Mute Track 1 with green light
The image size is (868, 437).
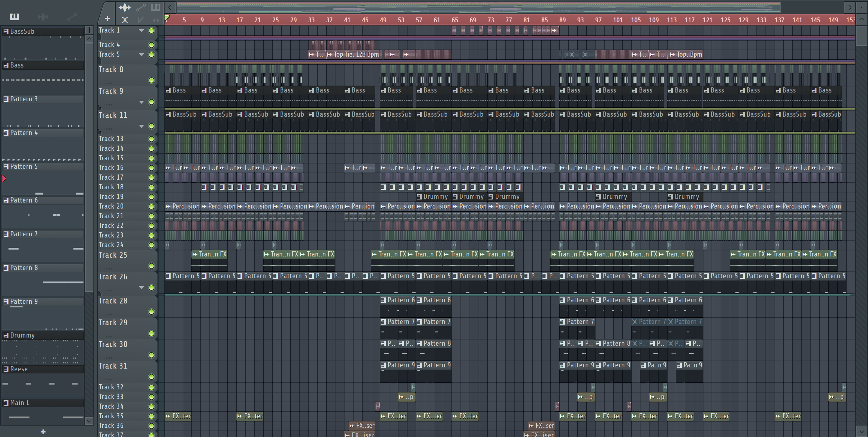click(152, 31)
